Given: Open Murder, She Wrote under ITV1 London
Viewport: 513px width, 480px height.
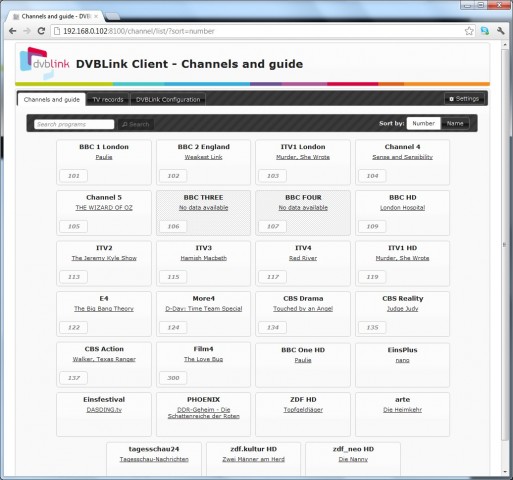Looking at the screenshot, I should click(303, 157).
